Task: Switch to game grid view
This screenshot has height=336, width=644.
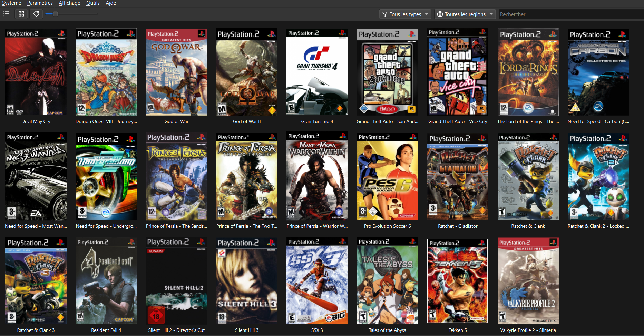Action: pyautogui.click(x=21, y=14)
